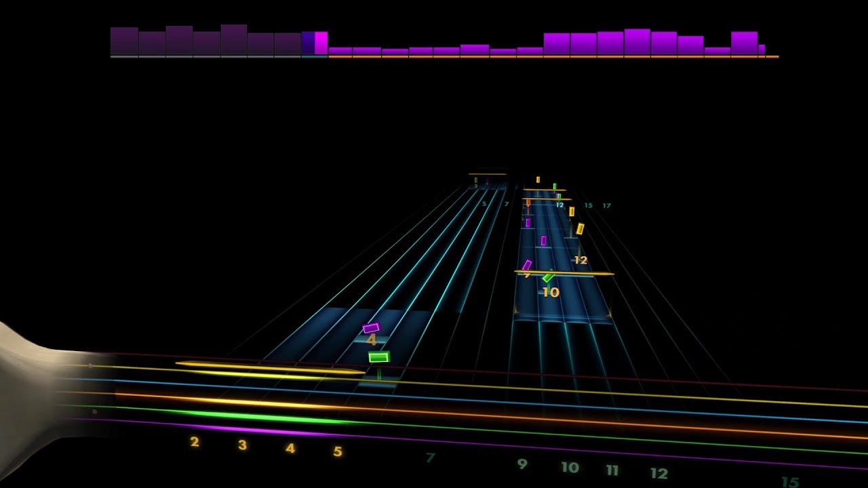Click dim fret number 7 on fretboard number row
This screenshot has height=488, width=868.
tap(430, 457)
